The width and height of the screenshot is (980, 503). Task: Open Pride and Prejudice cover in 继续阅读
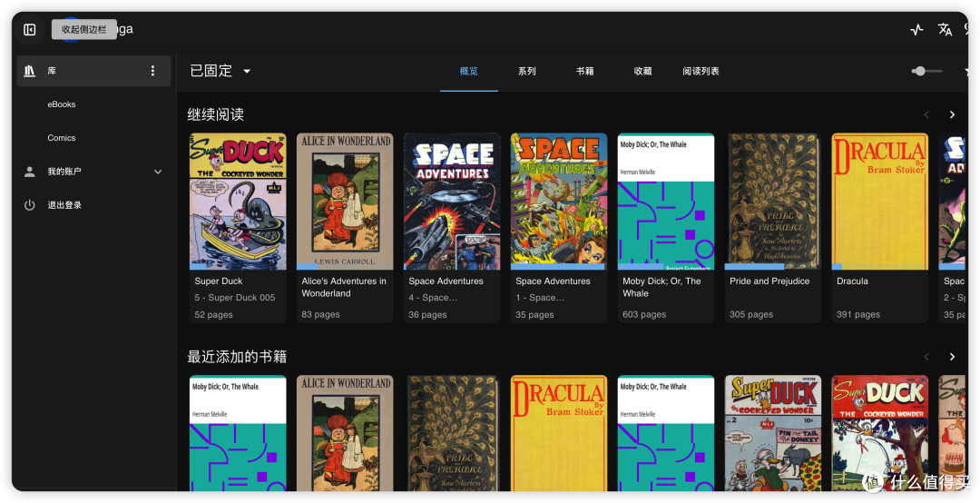(772, 202)
